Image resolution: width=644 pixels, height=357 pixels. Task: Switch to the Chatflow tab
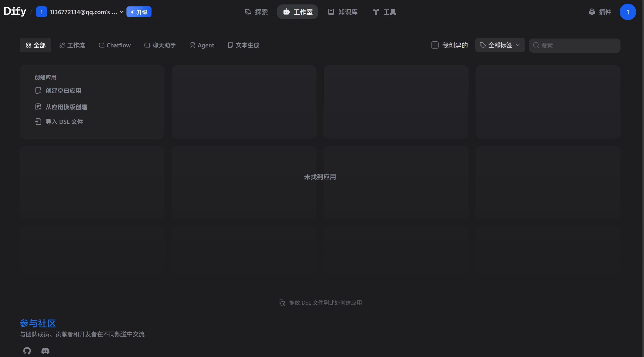[115, 45]
